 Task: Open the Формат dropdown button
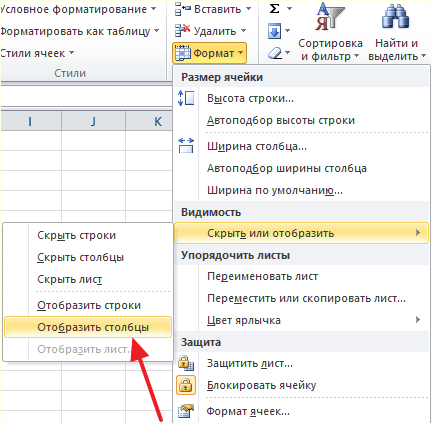pos(209,53)
